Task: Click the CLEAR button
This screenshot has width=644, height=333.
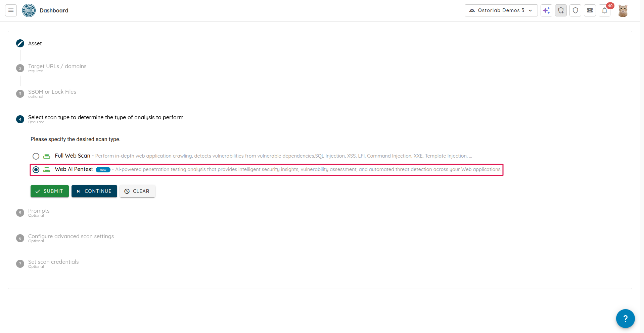Action: [137, 191]
